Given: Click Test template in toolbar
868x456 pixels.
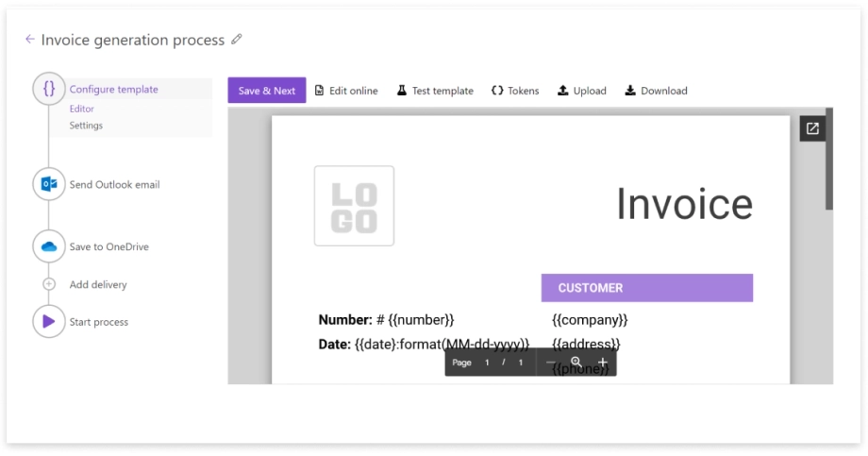Looking at the screenshot, I should coord(435,91).
